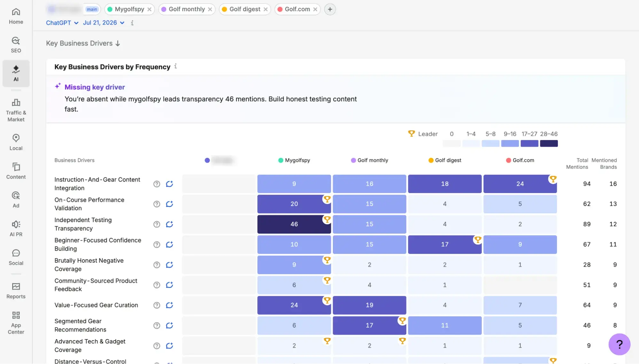Open help for On-Course Performance Validation
639x364 pixels.
pyautogui.click(x=157, y=204)
